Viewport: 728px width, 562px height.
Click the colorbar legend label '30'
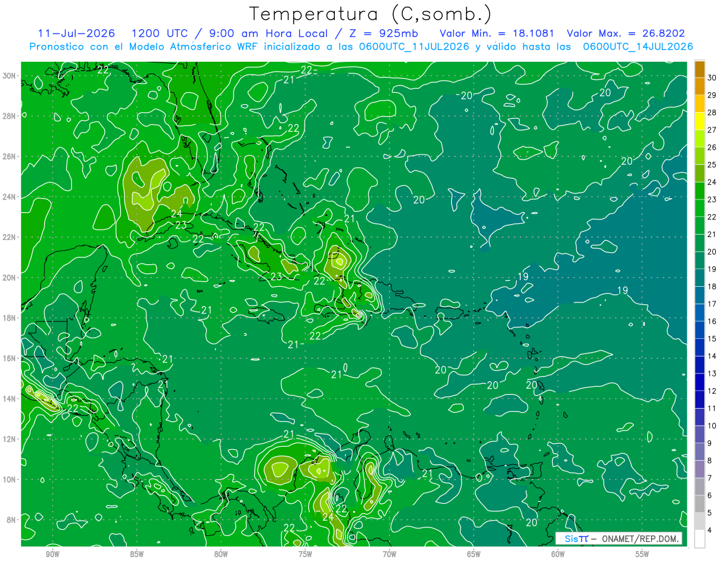click(712, 78)
